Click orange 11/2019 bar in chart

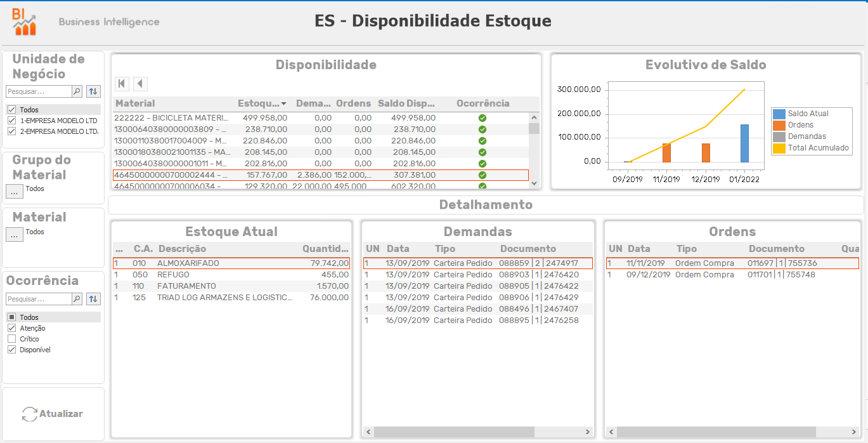666,153
